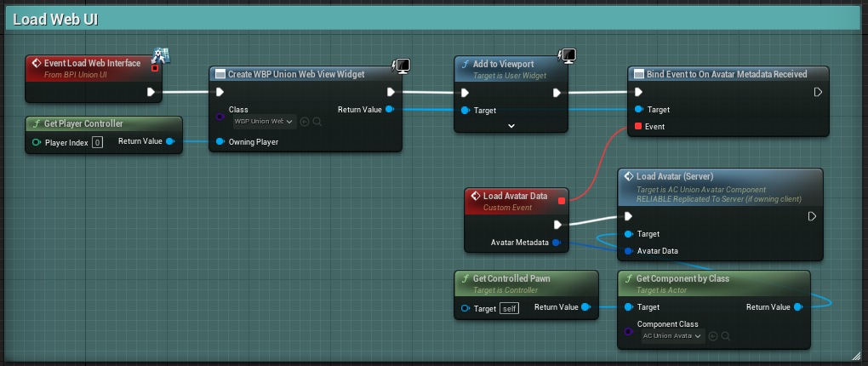Click the client-only monitor icon on Create Widget node
The height and width of the screenshot is (366, 868).
400,66
